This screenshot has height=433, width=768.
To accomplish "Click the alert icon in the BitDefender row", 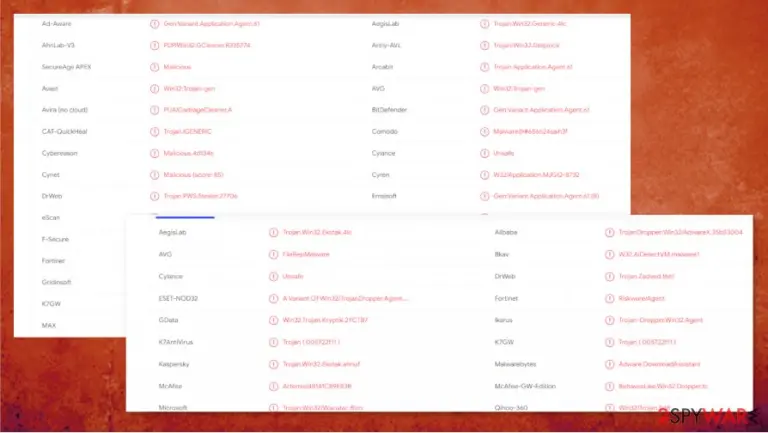I will (484, 110).
